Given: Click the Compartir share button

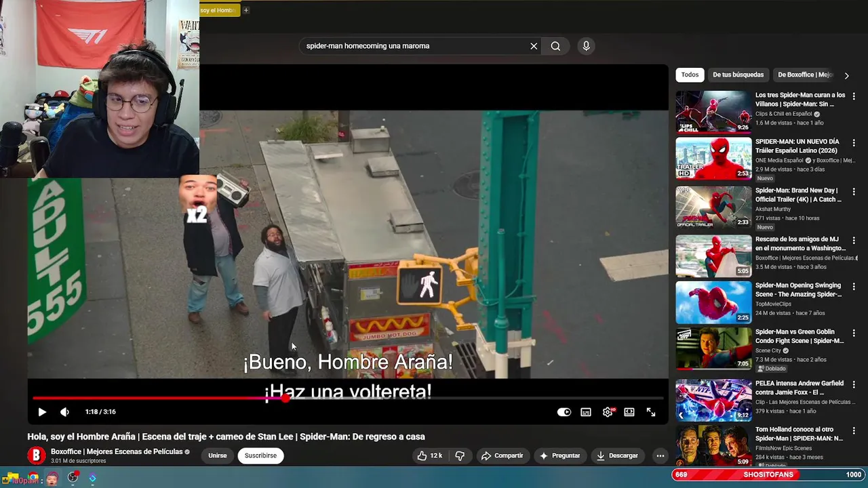Looking at the screenshot, I should 502,455.
